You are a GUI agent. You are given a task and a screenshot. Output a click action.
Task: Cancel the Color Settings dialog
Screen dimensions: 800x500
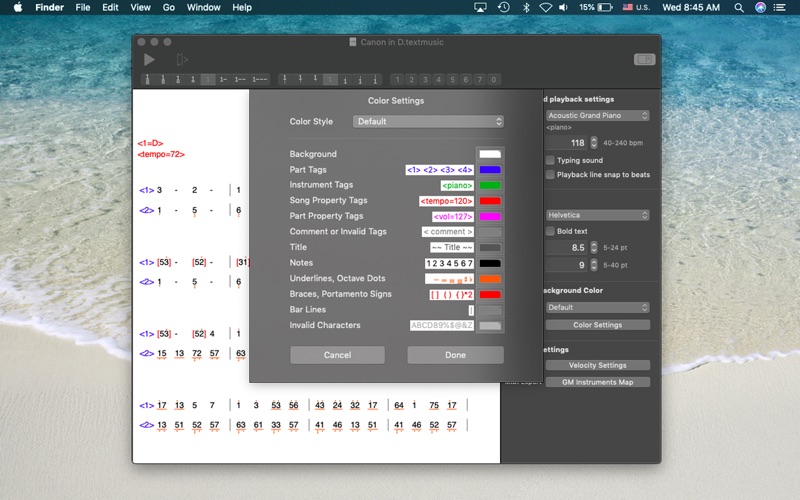coord(337,355)
